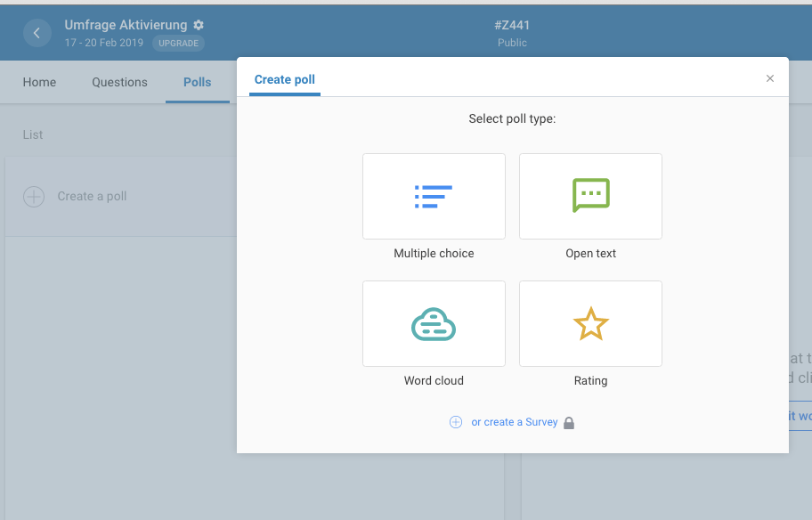This screenshot has height=520, width=812.
Task: Select the Rating star icon
Action: (x=590, y=324)
